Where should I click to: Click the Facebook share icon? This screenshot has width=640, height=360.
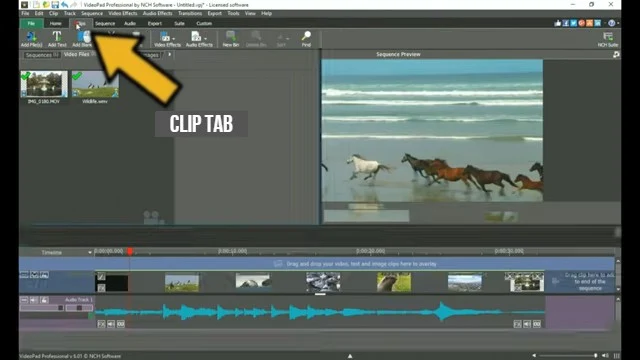tap(566, 23)
